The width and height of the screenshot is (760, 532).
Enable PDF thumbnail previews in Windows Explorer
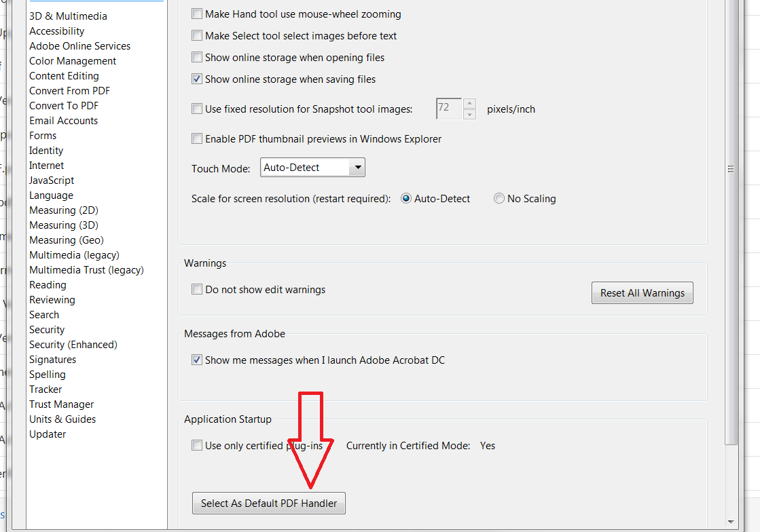click(196, 138)
